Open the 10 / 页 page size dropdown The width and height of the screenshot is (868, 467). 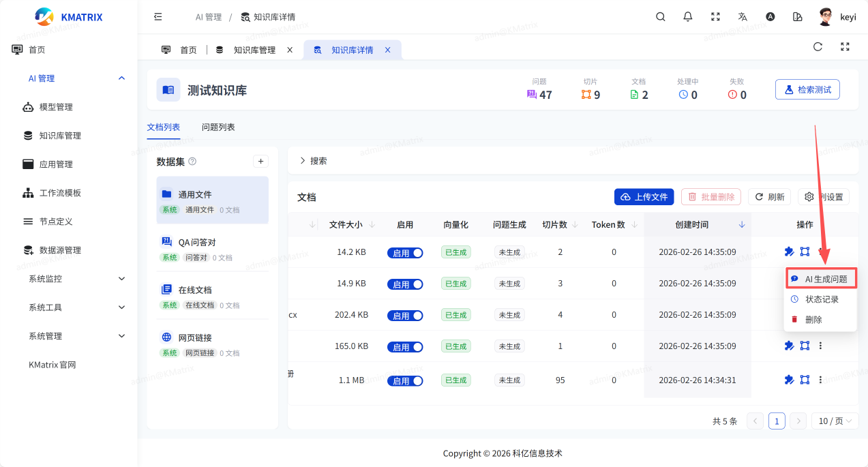coord(834,421)
